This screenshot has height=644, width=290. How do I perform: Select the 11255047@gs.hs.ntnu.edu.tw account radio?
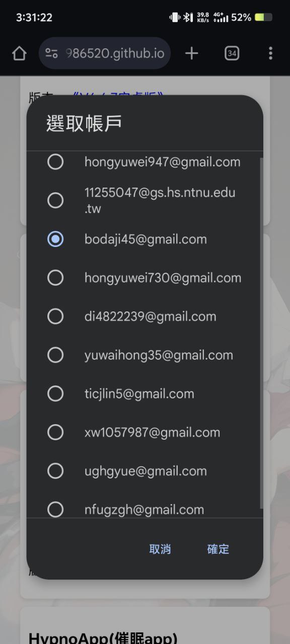pos(55,201)
